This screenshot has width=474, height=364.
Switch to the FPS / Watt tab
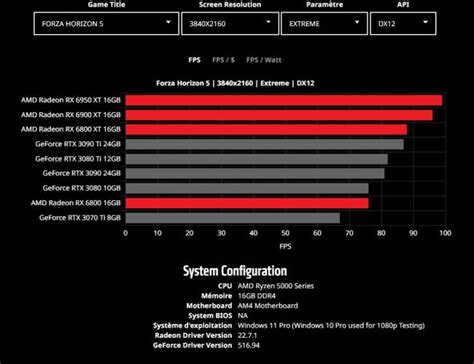pos(264,60)
